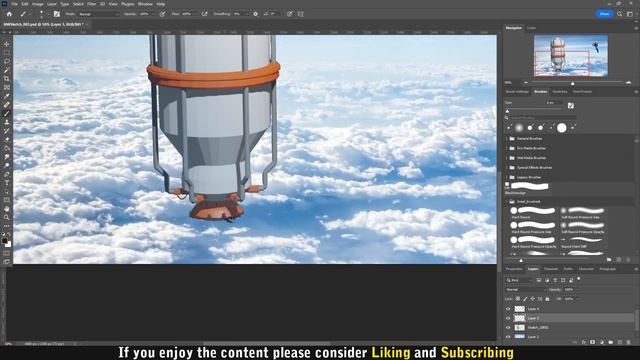Create new adjustment layer icon
640x360 pixels.
pyautogui.click(x=602, y=342)
